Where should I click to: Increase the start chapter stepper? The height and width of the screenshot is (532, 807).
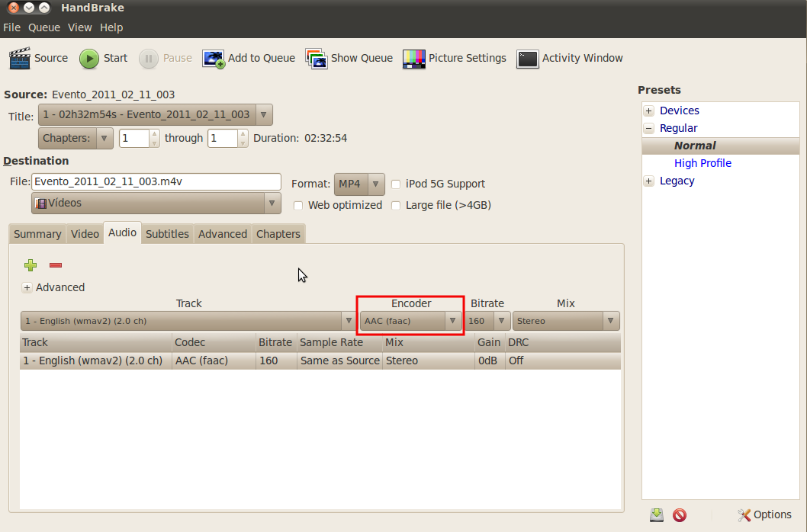tap(154, 134)
